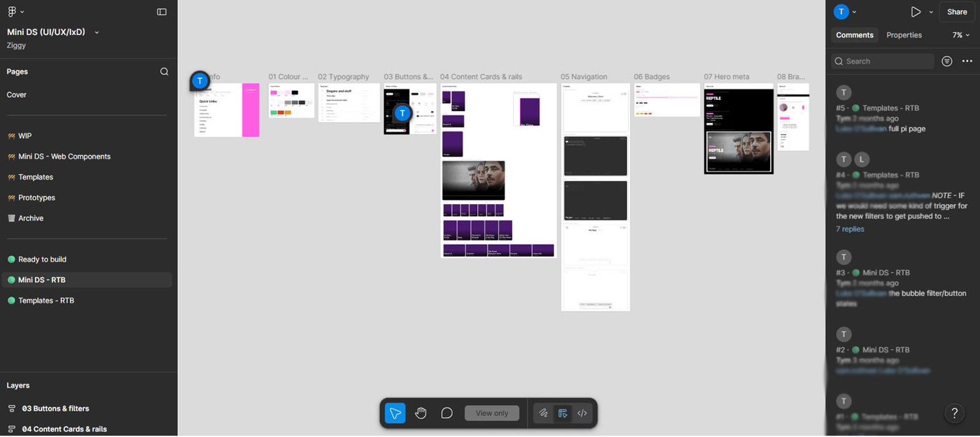Click the Present play icon
Image resolution: width=980 pixels, height=437 pixels.
[x=916, y=12]
